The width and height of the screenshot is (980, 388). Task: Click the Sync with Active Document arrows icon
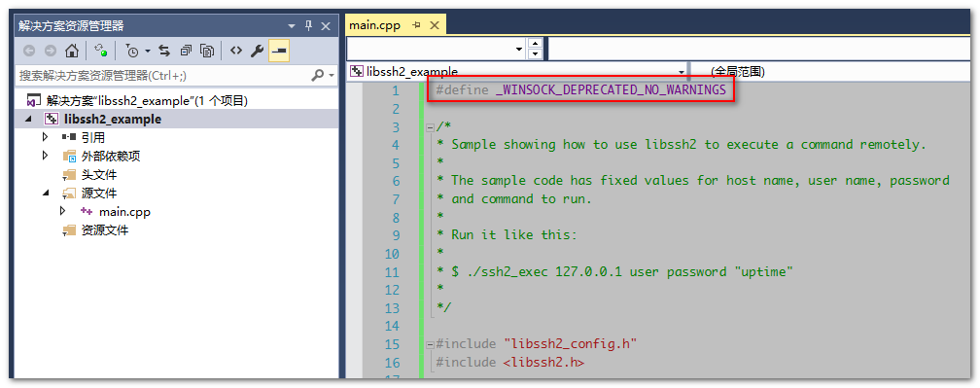pos(164,51)
